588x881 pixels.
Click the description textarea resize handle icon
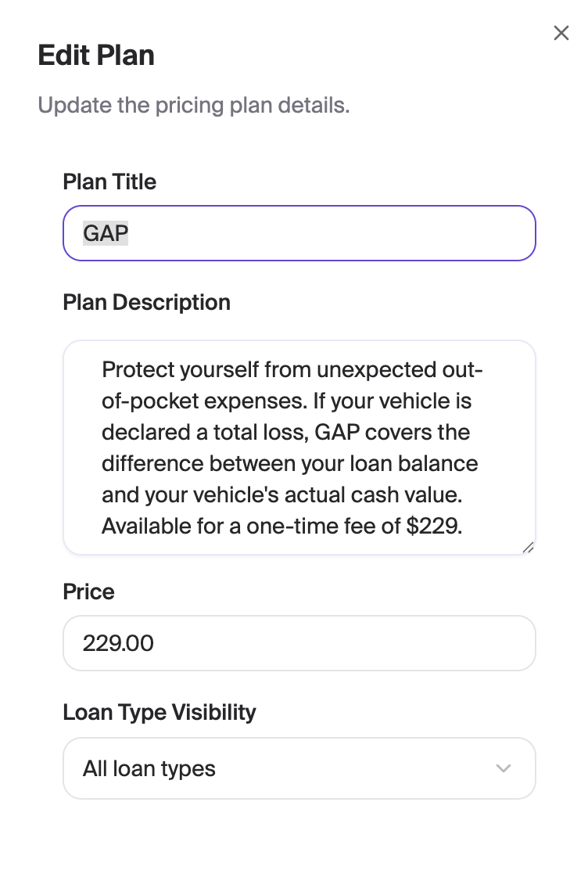[x=528, y=547]
